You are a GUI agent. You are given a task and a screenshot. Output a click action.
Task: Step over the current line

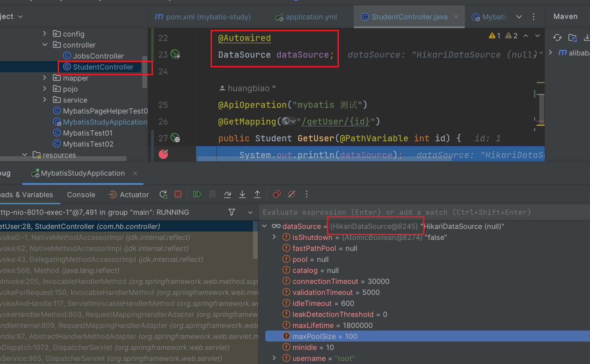[227, 195]
